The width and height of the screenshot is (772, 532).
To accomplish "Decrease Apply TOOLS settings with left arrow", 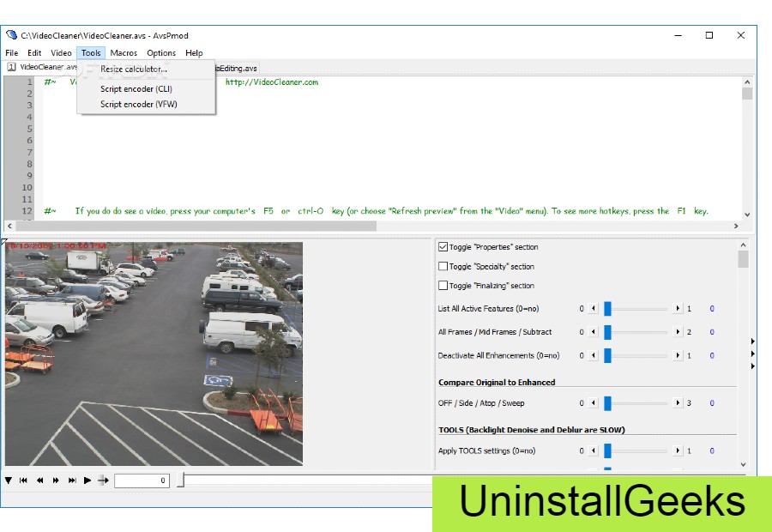I will pos(594,450).
